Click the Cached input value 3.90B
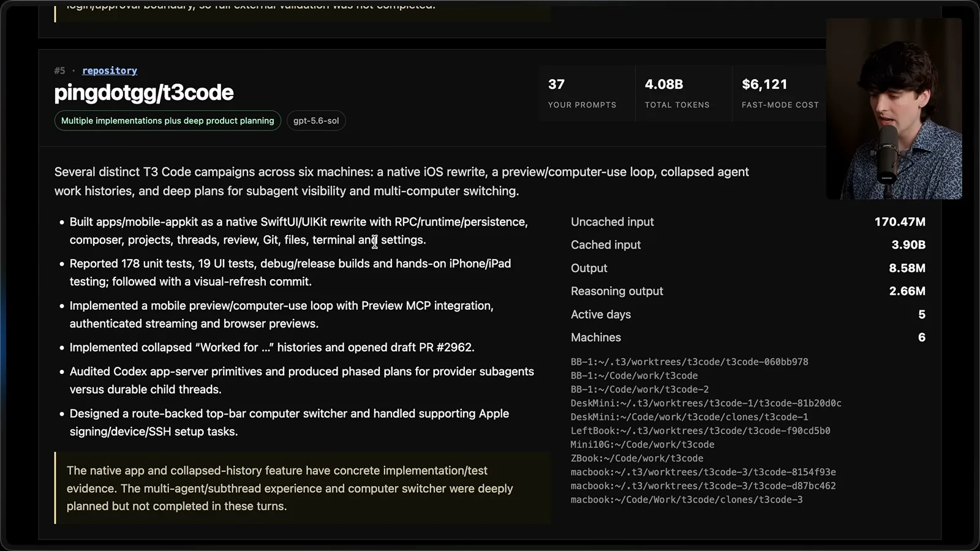 coord(908,245)
